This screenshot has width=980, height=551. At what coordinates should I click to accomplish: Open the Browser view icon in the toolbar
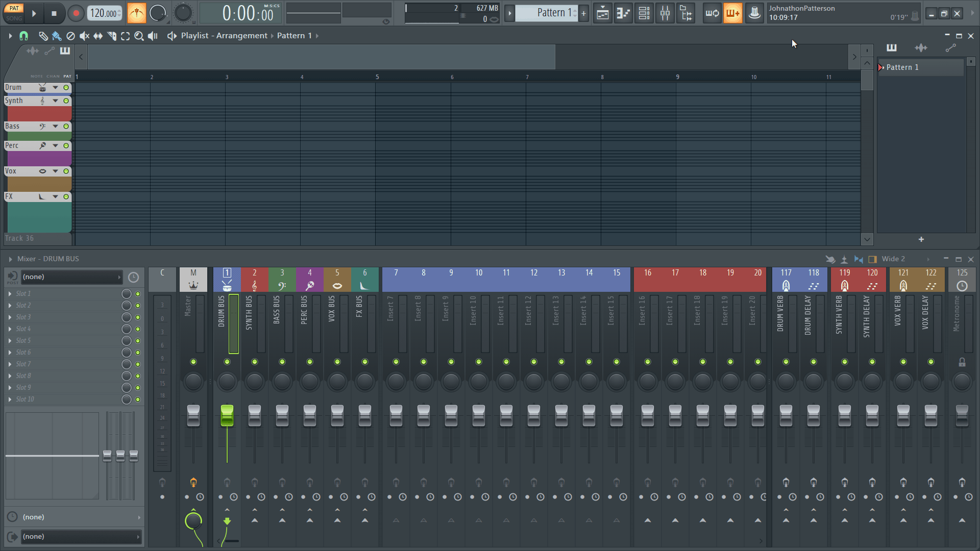tap(685, 13)
